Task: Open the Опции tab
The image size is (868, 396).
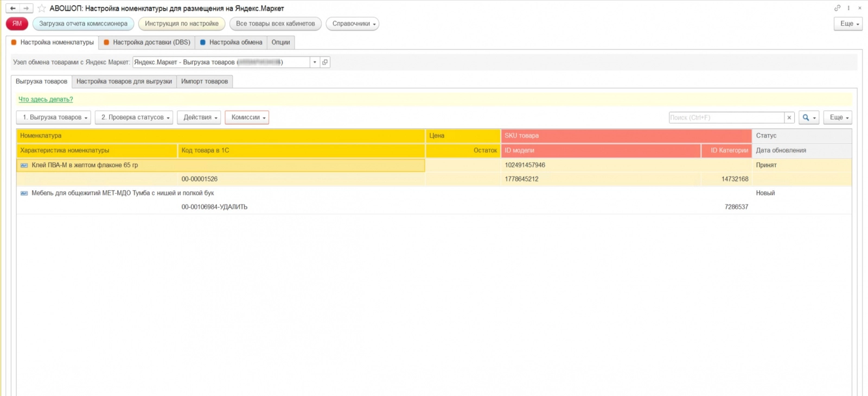Action: [281, 42]
